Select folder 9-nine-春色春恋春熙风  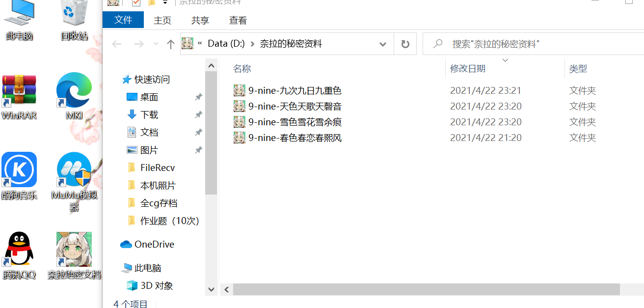click(x=295, y=138)
